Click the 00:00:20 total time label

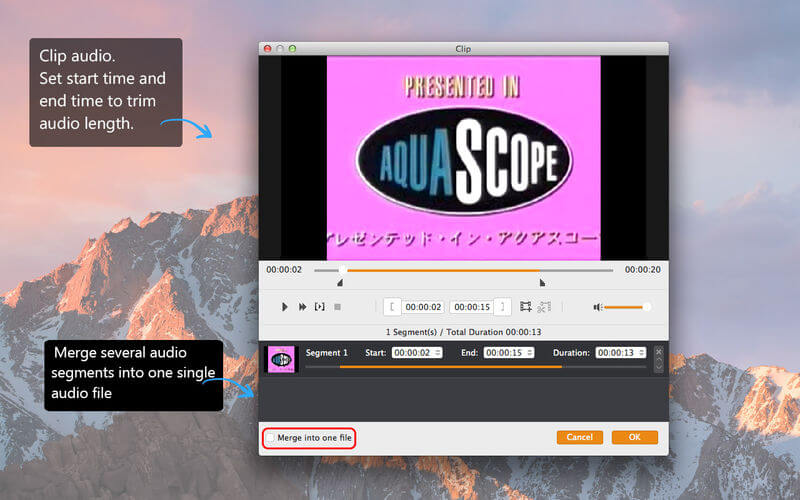(642, 269)
